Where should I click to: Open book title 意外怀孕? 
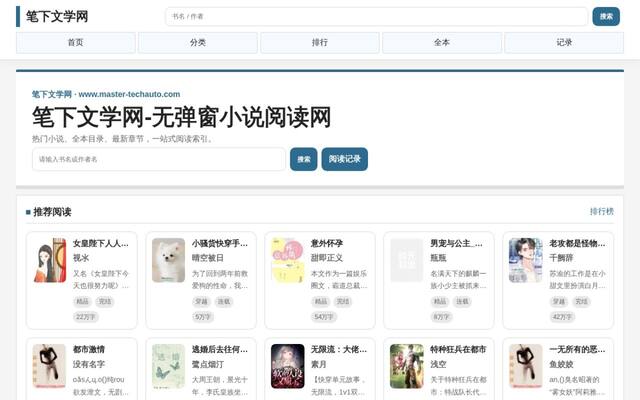coord(327,244)
